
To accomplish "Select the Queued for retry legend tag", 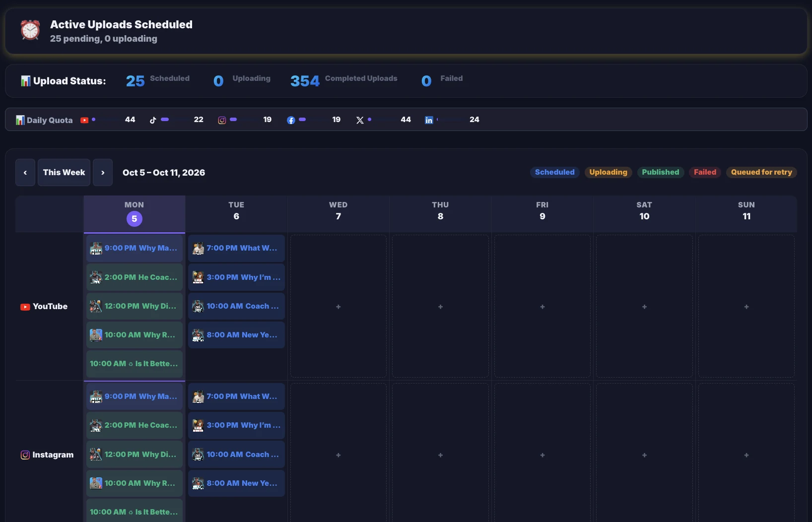I will pyautogui.click(x=761, y=172).
